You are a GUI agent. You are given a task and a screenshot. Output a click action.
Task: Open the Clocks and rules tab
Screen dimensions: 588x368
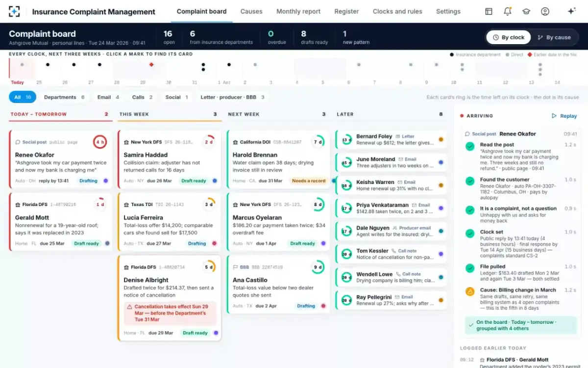pyautogui.click(x=397, y=11)
